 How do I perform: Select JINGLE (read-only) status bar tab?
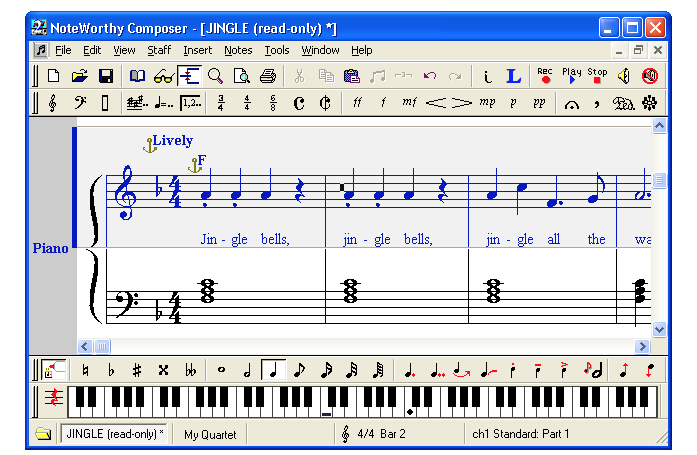(x=115, y=434)
